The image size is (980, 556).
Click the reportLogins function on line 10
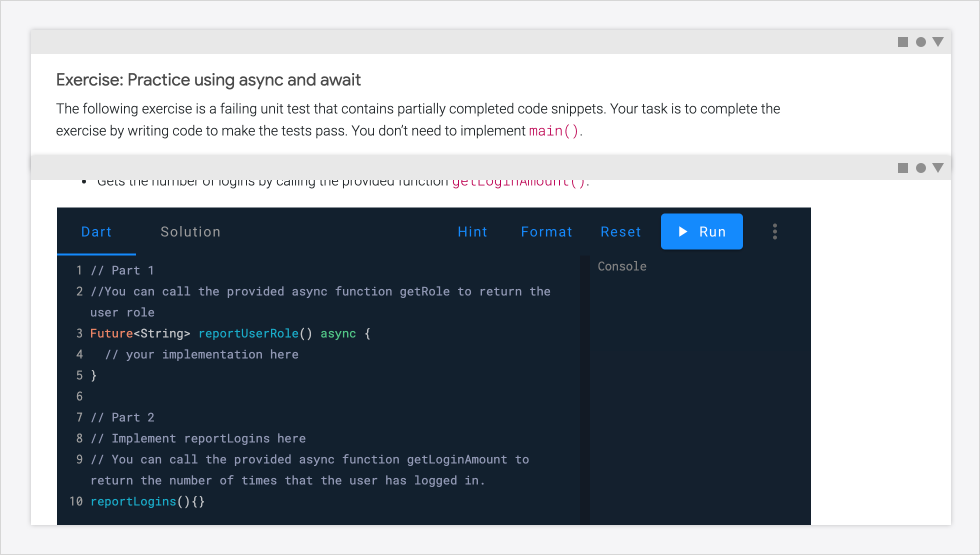133,501
